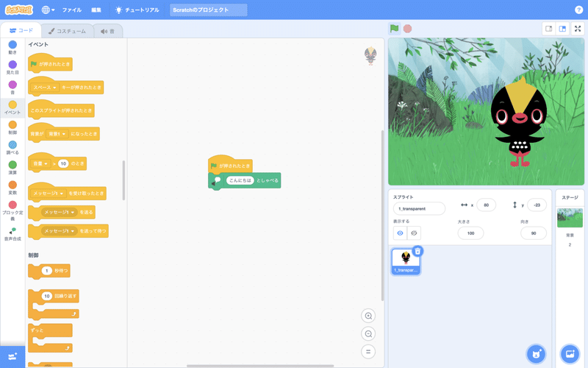Open dropdown in メッセージ1 を送って待つ block
The image size is (588, 368).
(x=59, y=231)
